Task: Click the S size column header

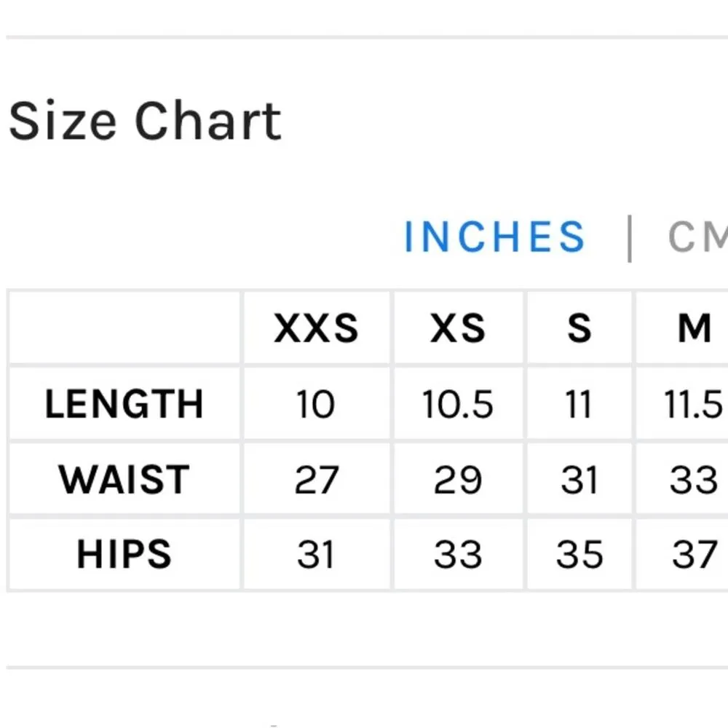Action: [x=579, y=328]
